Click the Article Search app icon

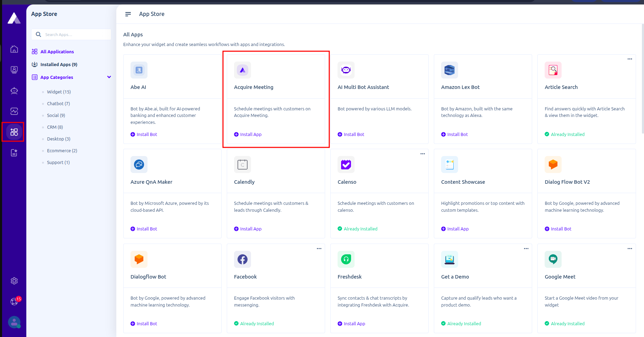pyautogui.click(x=553, y=70)
